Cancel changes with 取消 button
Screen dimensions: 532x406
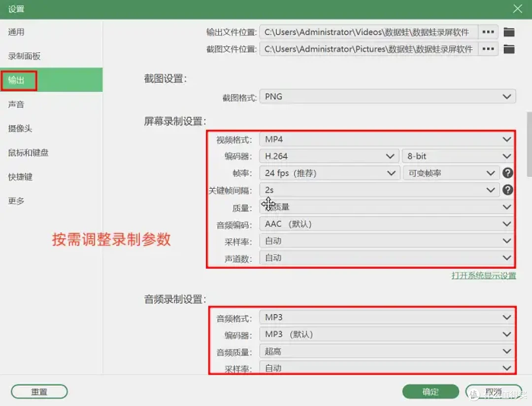coord(494,392)
